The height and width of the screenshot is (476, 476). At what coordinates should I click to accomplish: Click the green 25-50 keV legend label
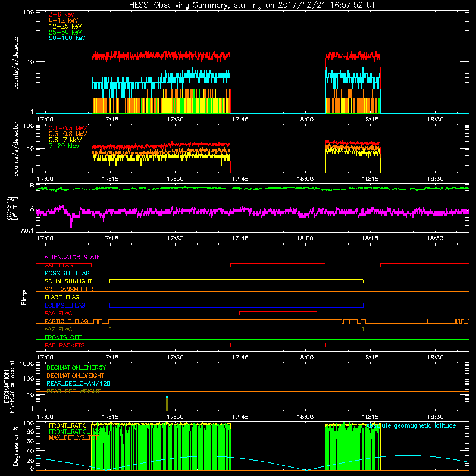coord(65,32)
